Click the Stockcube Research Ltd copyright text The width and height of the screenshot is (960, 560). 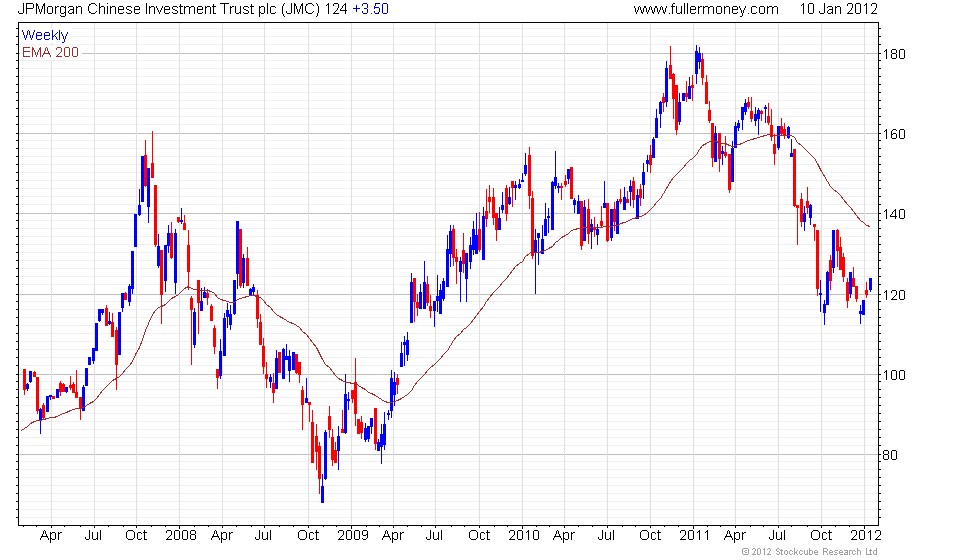coord(809,552)
